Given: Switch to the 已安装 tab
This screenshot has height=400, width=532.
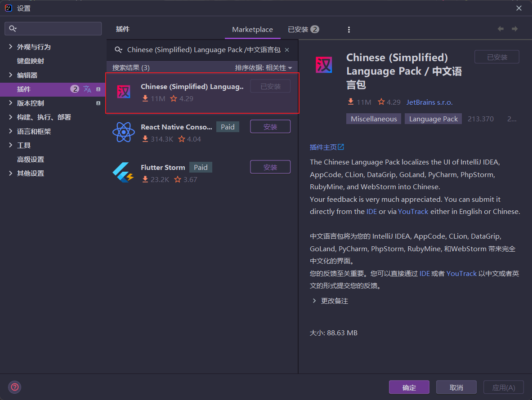Looking at the screenshot, I should click(303, 30).
